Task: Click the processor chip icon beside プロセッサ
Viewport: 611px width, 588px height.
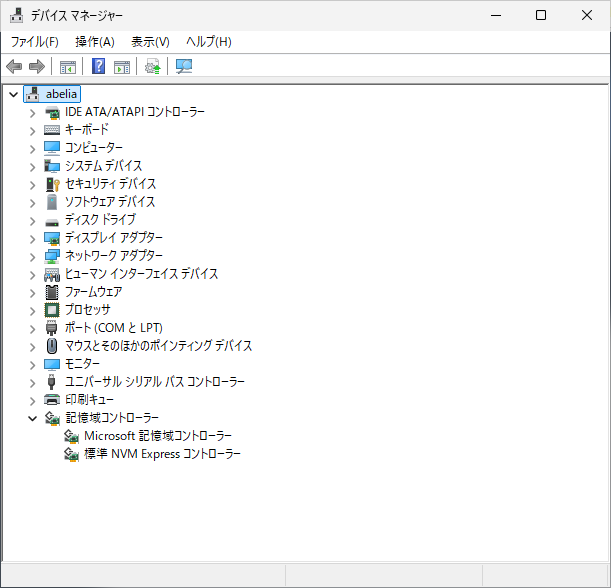Action: [x=53, y=310]
